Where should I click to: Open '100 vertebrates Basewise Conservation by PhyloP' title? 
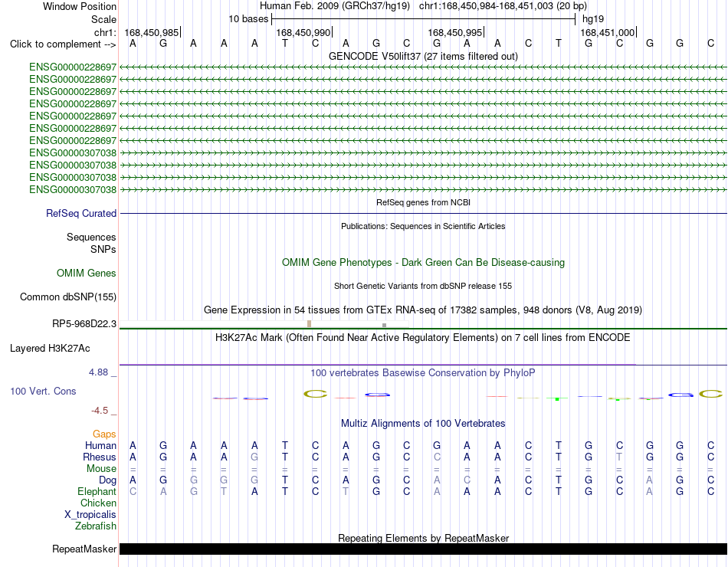point(423,373)
